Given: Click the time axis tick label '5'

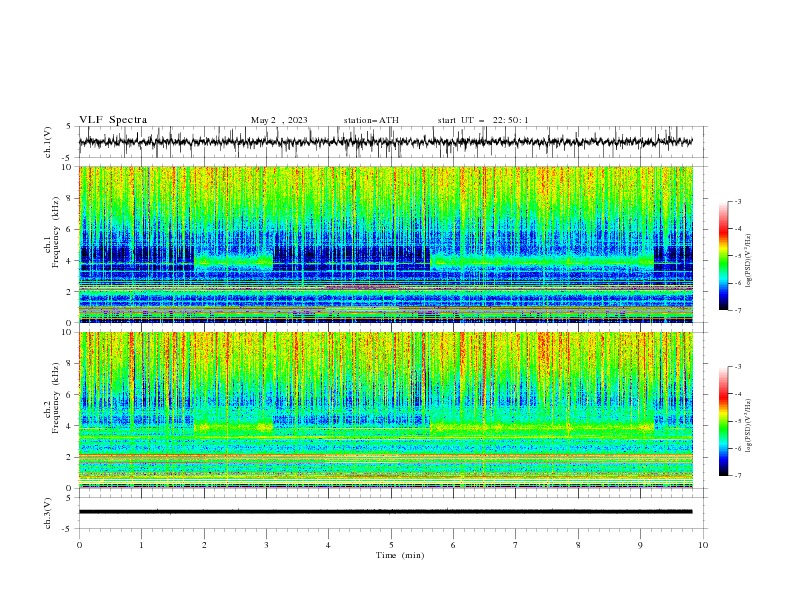Looking at the screenshot, I should coord(391,545).
